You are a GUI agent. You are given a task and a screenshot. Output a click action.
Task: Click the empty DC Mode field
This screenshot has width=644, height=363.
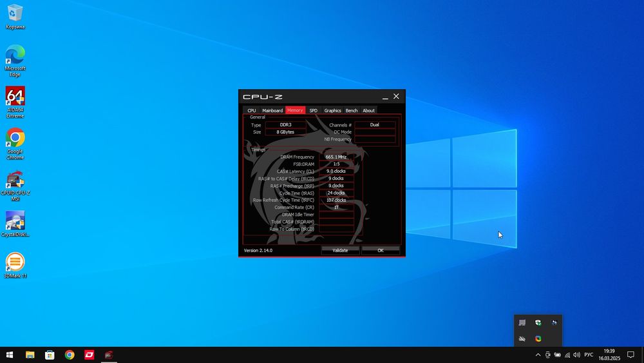click(375, 132)
